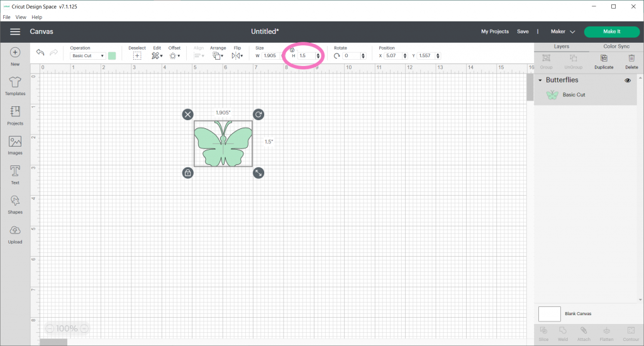Click the height value stepper
Viewport: 644px width, 346px height.
click(318, 56)
